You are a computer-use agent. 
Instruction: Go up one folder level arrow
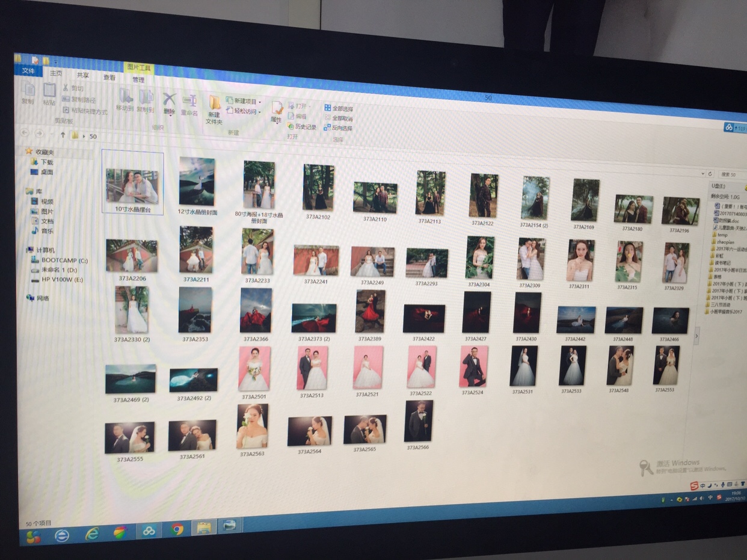click(63, 135)
